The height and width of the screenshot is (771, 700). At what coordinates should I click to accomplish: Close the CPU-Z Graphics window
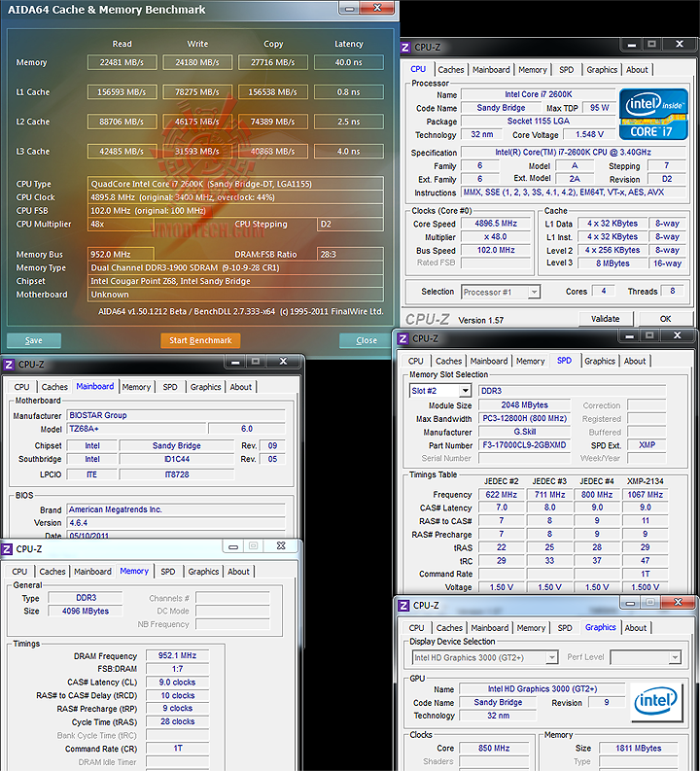[679, 603]
